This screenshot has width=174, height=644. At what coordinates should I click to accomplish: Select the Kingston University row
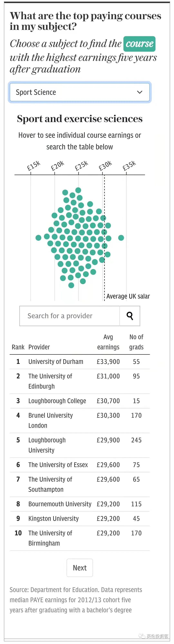(x=80, y=519)
